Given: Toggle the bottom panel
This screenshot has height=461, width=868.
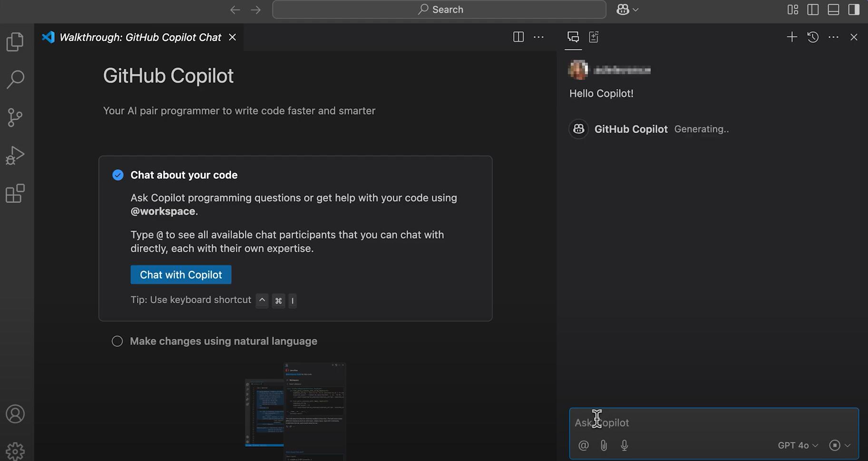Looking at the screenshot, I should [833, 10].
